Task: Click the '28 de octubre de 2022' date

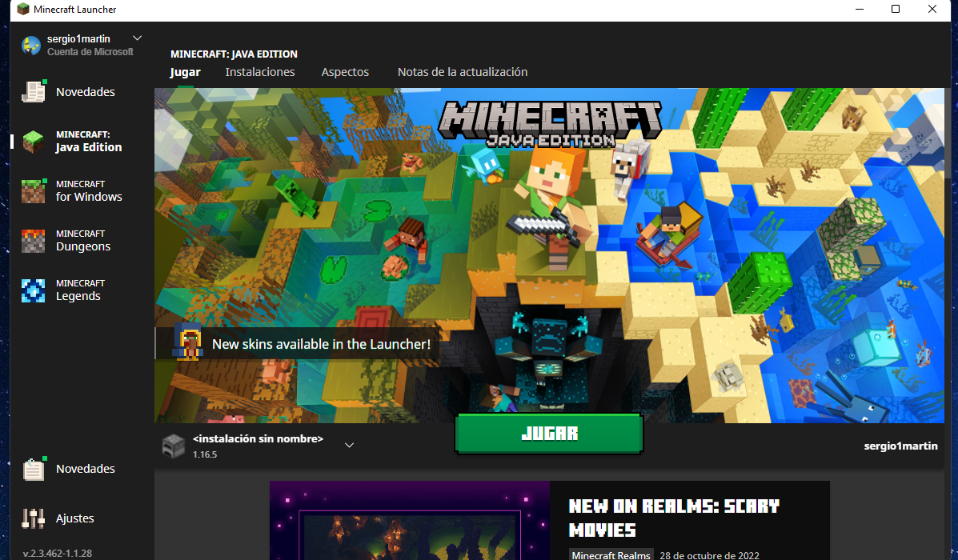Action: [x=709, y=555]
